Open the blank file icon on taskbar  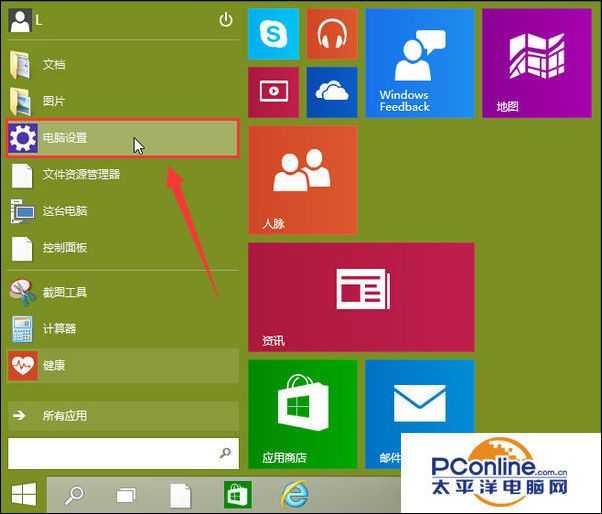coord(180,495)
